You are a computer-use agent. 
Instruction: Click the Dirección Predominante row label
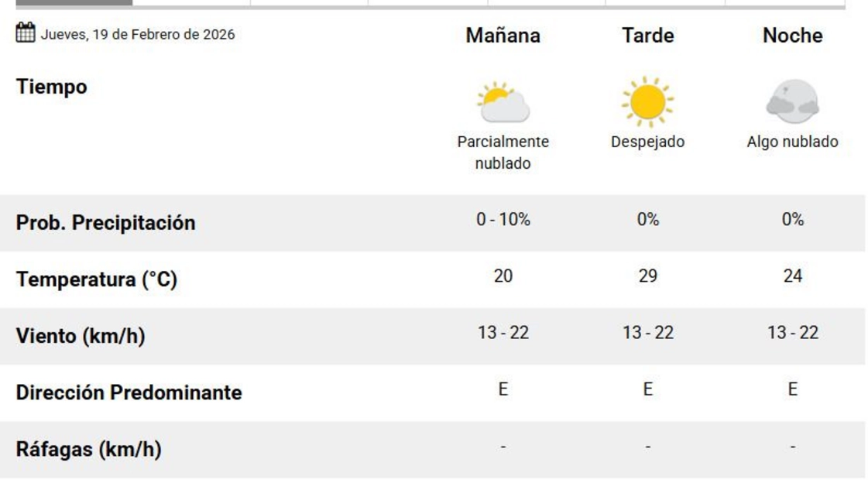(129, 392)
